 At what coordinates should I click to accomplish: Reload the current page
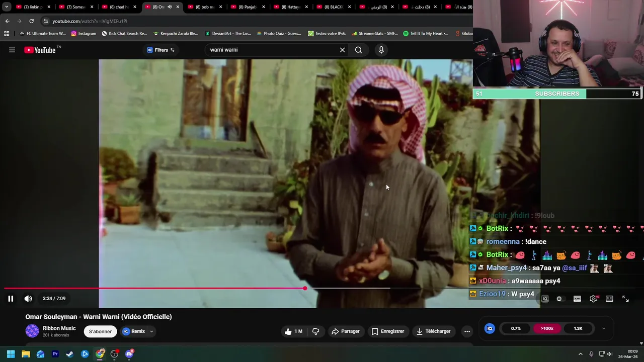click(x=31, y=21)
